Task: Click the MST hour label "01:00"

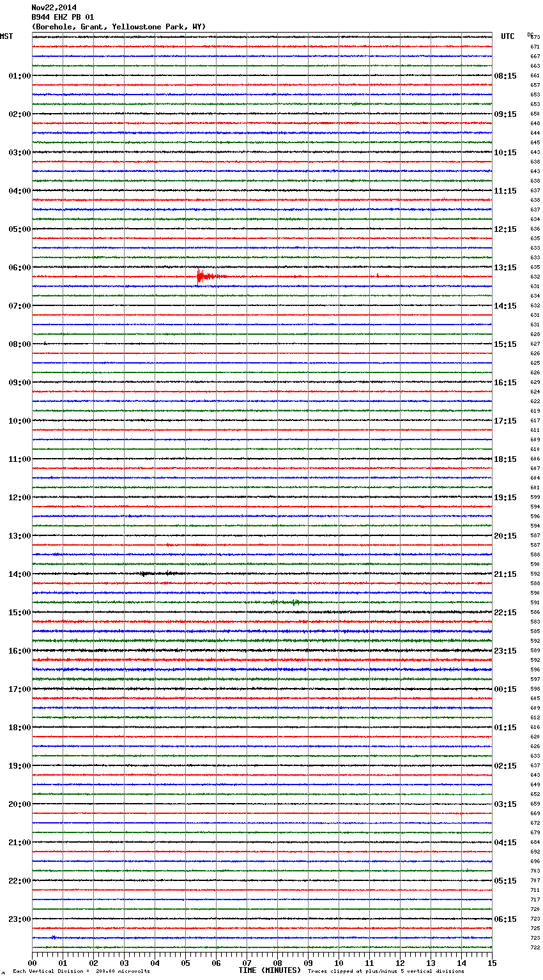Action: point(20,76)
